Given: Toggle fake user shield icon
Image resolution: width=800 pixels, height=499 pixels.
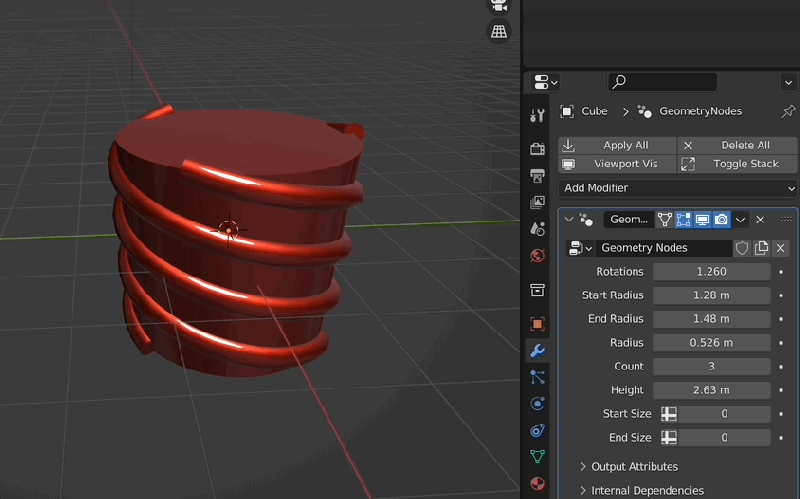Looking at the screenshot, I should (742, 248).
